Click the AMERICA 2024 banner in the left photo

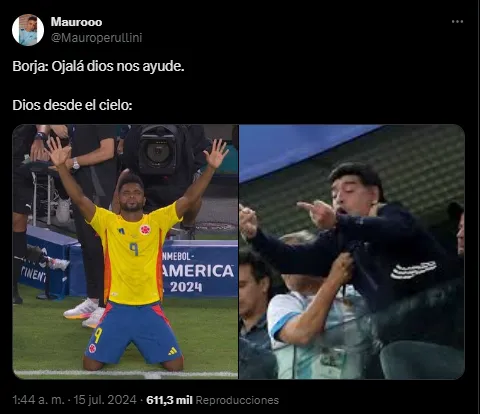pos(199,271)
